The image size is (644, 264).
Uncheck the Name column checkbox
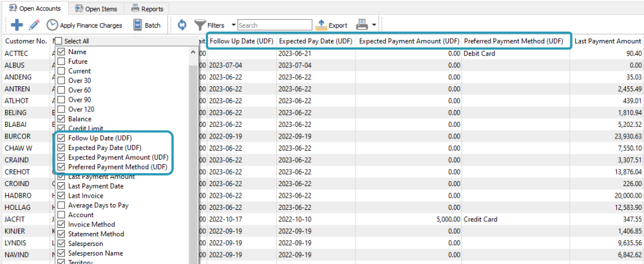(61, 52)
